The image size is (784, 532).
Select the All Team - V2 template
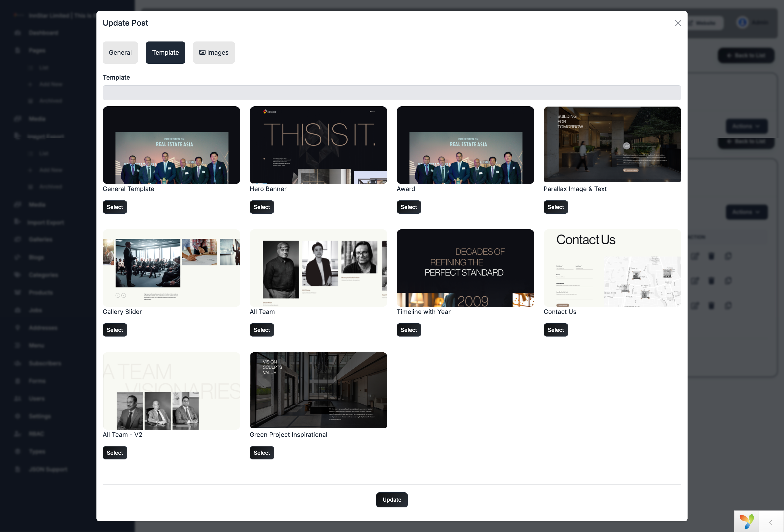point(115,453)
